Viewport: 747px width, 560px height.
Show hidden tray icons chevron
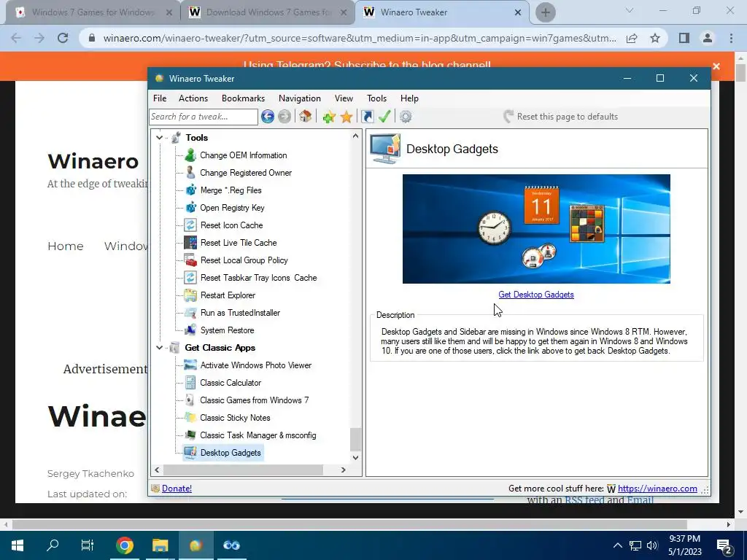(x=617, y=545)
